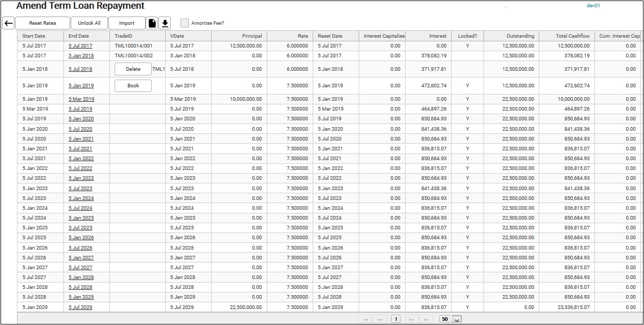This screenshot has height=325, width=644.
Task: Enable the Amortise Fee checkbox
Action: [185, 23]
